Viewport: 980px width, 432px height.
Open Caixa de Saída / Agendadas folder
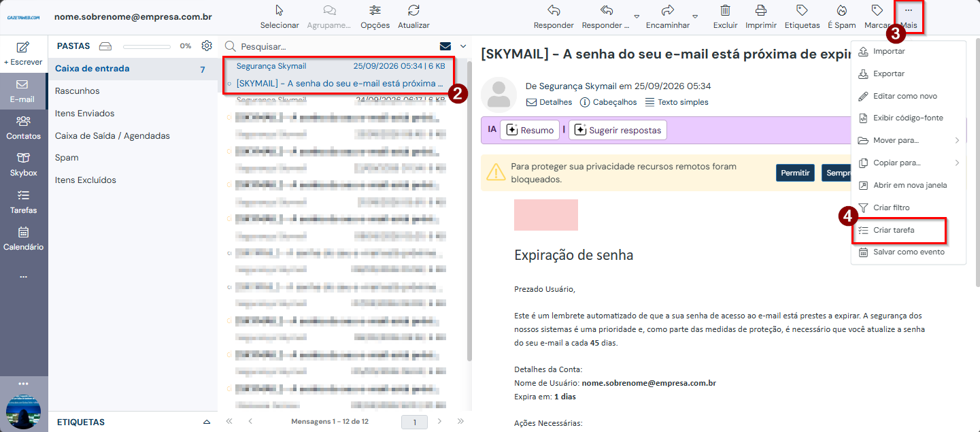coord(133,135)
